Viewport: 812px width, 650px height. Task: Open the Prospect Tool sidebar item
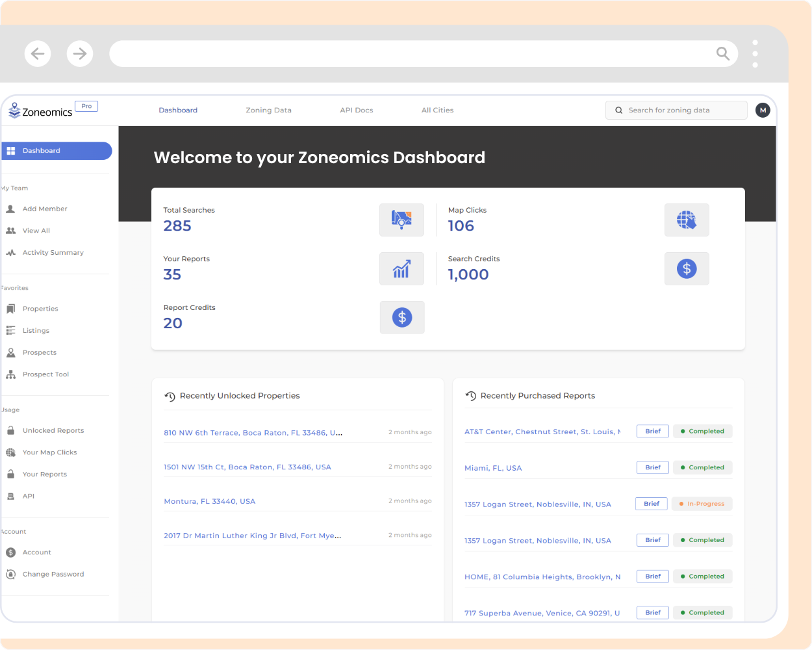pyautogui.click(x=45, y=374)
